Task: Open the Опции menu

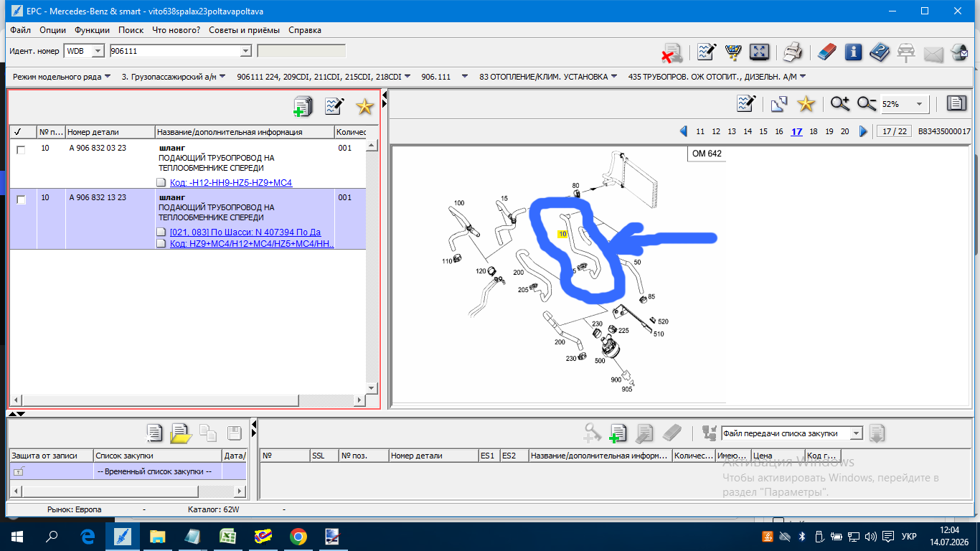Action: pos(52,30)
